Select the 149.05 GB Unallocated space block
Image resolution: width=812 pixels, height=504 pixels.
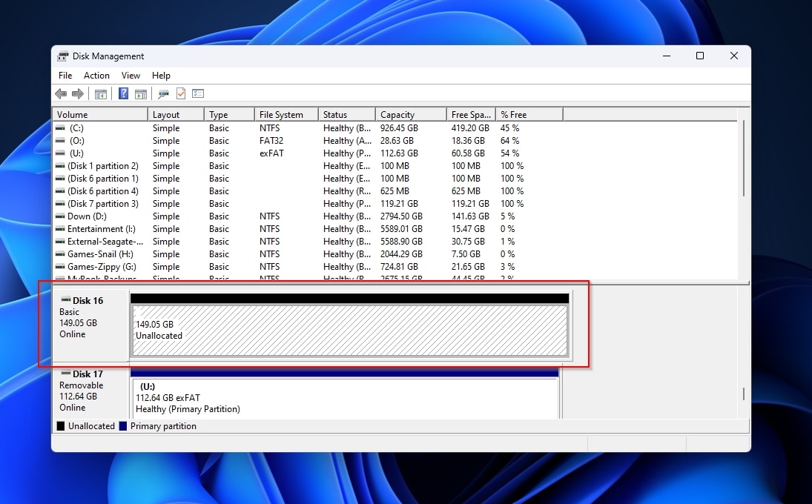tap(350, 330)
